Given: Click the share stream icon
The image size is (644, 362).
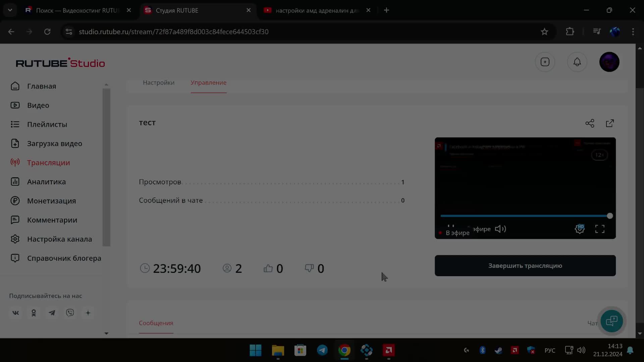Looking at the screenshot, I should click(x=590, y=123).
